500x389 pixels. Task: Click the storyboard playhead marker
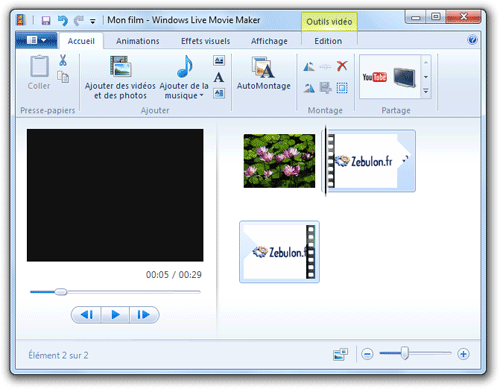pos(326,161)
